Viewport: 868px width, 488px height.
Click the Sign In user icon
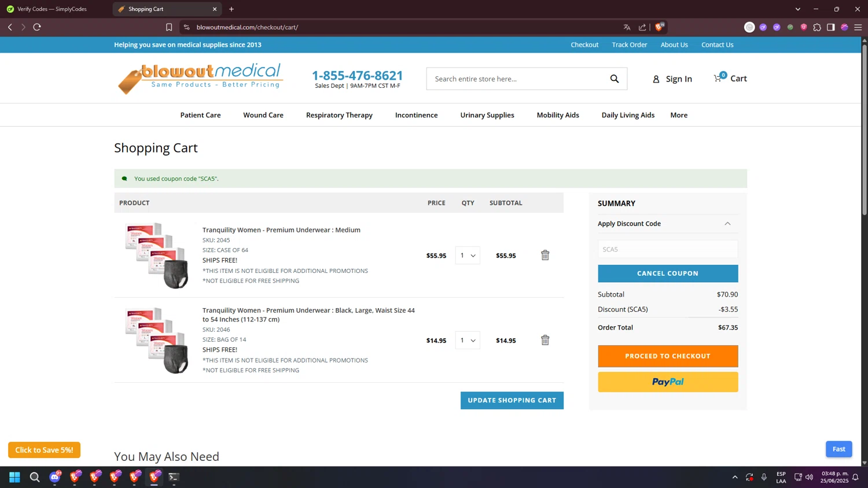(656, 79)
